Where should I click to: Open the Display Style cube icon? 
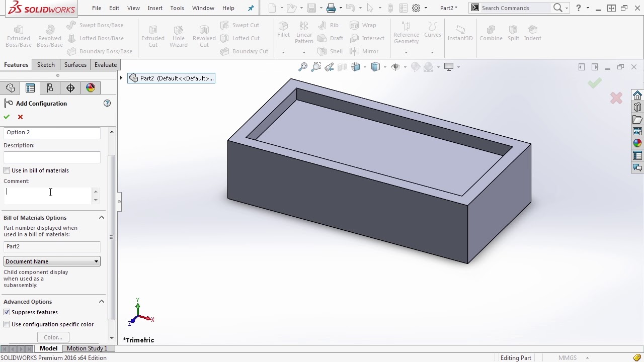(375, 67)
